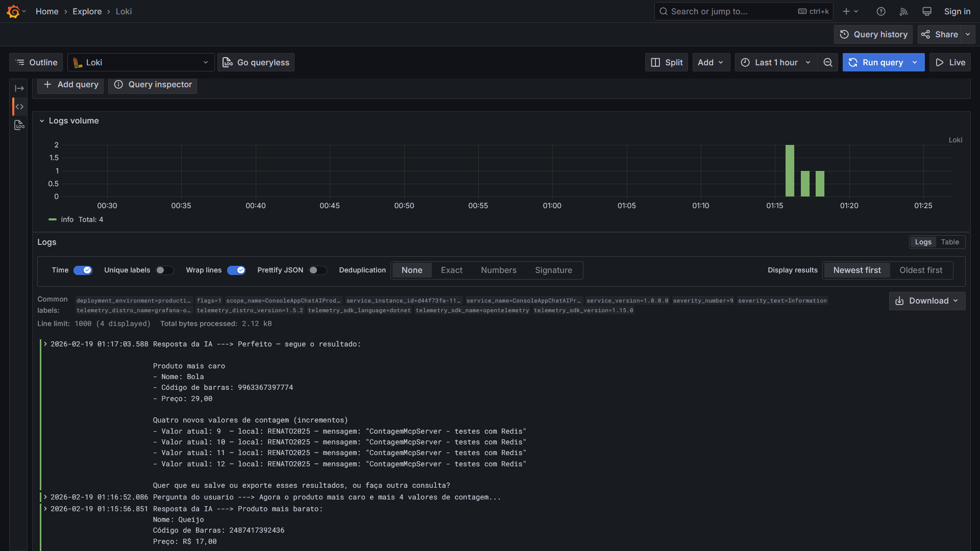Open the Download format dropdown
Viewport: 980px width, 551px height.
tap(927, 301)
